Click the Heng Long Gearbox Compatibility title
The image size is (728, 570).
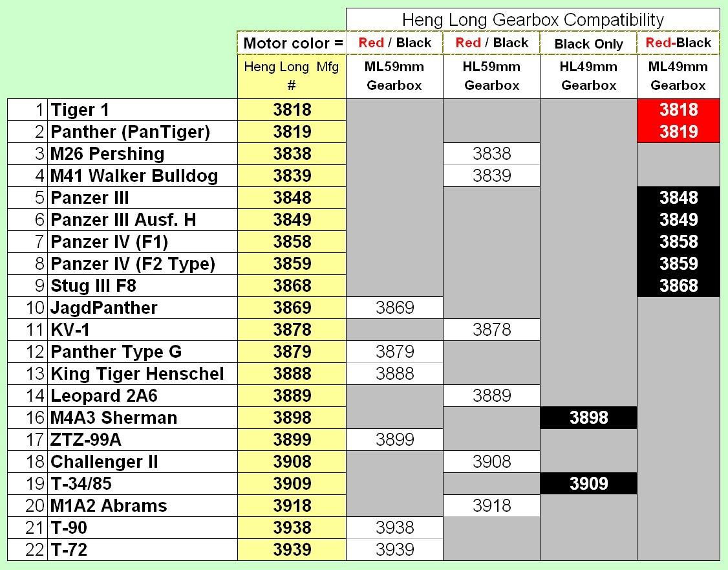(533, 19)
